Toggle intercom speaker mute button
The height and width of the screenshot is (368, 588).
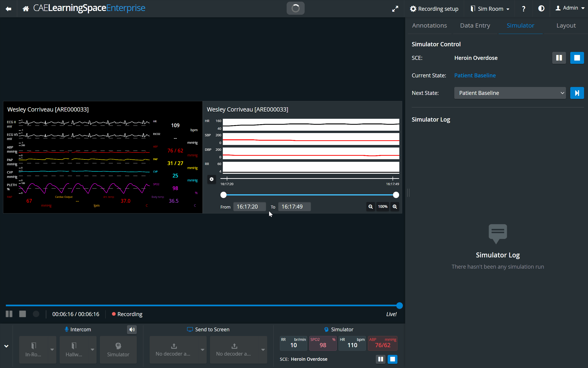tap(132, 330)
